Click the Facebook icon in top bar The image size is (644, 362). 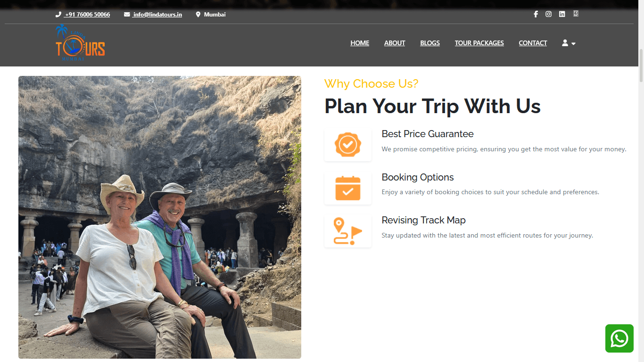(x=536, y=14)
